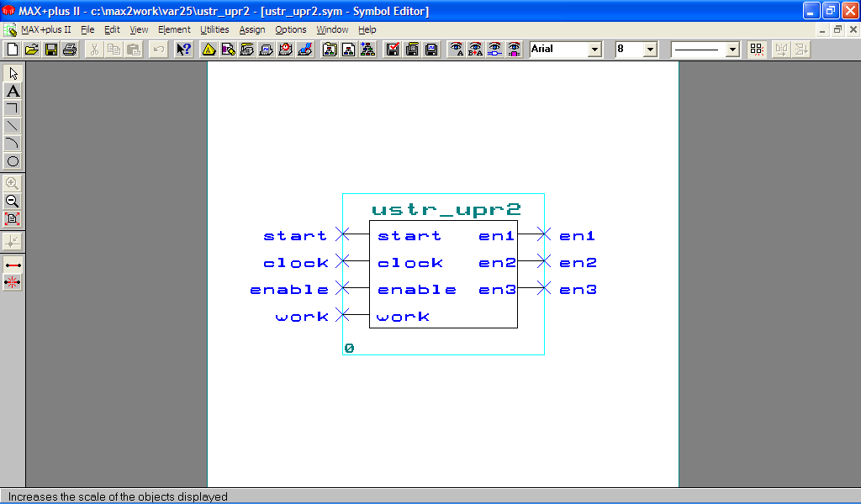Select the Orthogonal Line tool
The image size is (861, 504).
(x=13, y=108)
